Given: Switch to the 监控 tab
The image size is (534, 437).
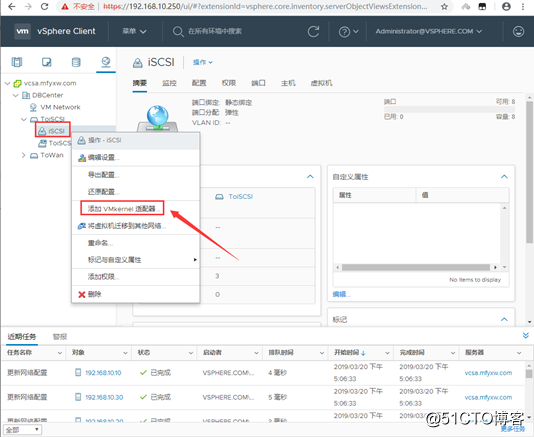Looking at the screenshot, I should [169, 83].
